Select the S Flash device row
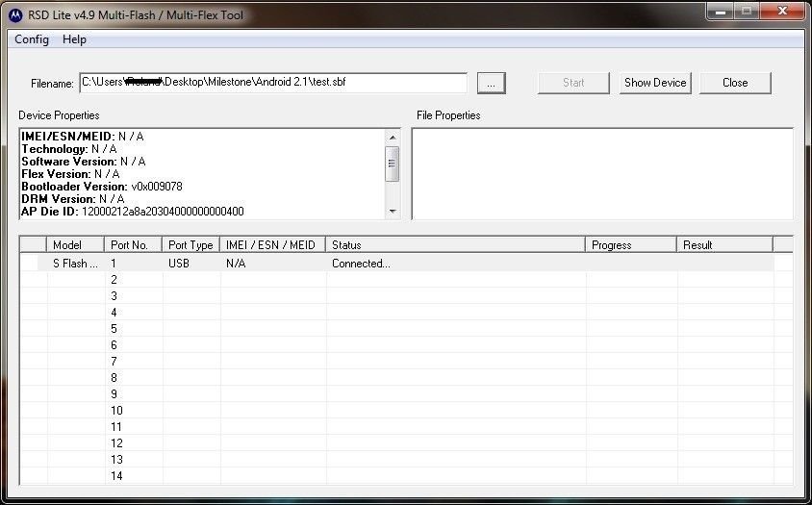 click(406, 264)
